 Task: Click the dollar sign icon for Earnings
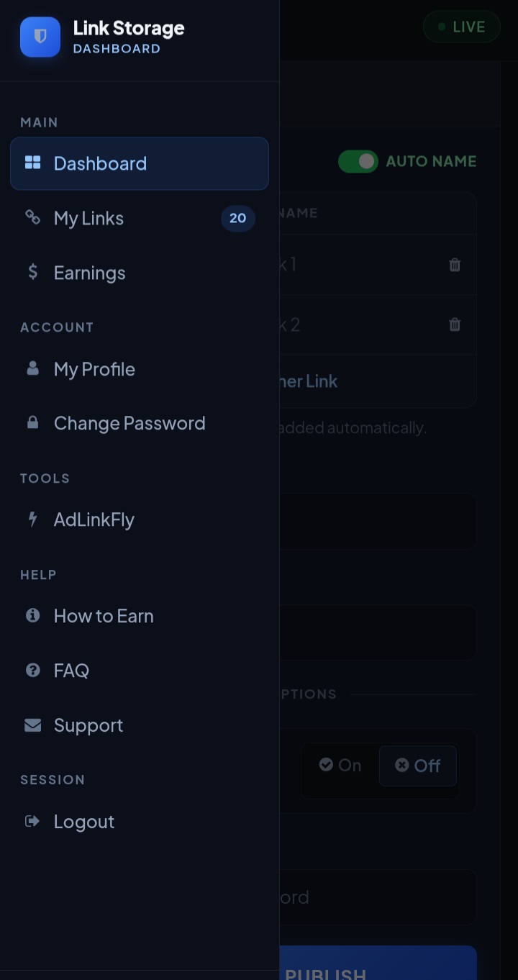coord(32,272)
